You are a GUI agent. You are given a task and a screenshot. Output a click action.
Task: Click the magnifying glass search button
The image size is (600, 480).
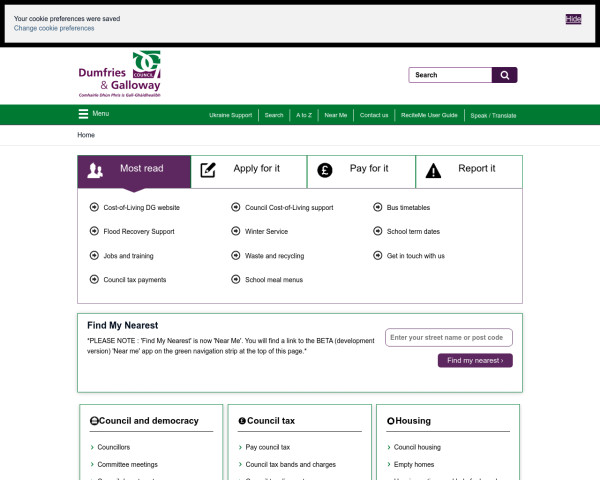click(504, 75)
